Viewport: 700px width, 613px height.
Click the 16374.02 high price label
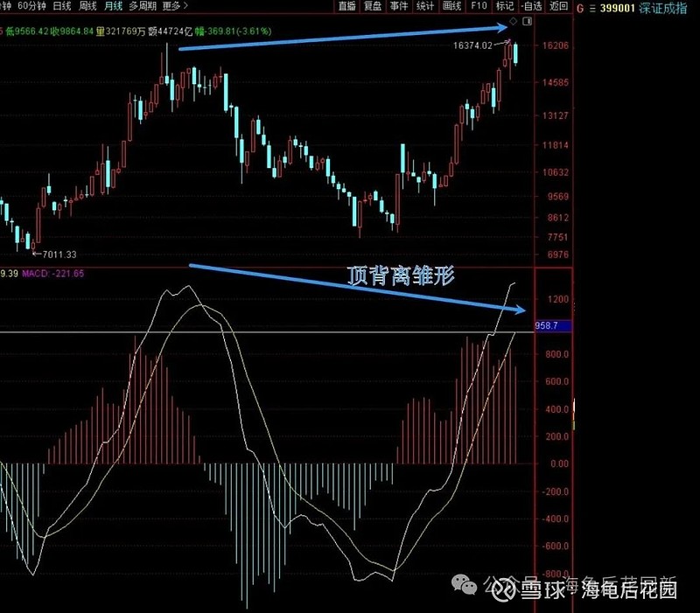click(x=472, y=45)
